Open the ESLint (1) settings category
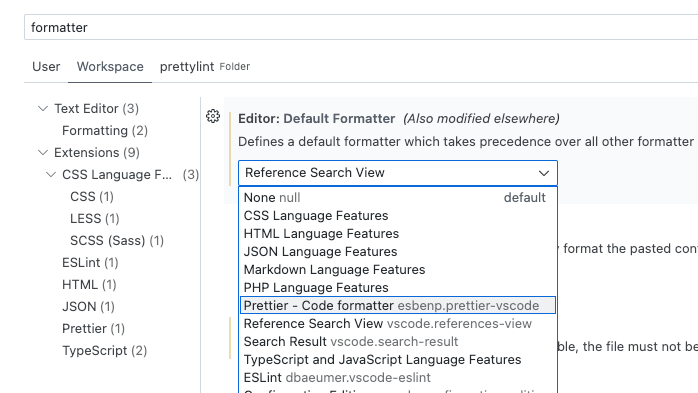The width and height of the screenshot is (698, 393). click(90, 263)
